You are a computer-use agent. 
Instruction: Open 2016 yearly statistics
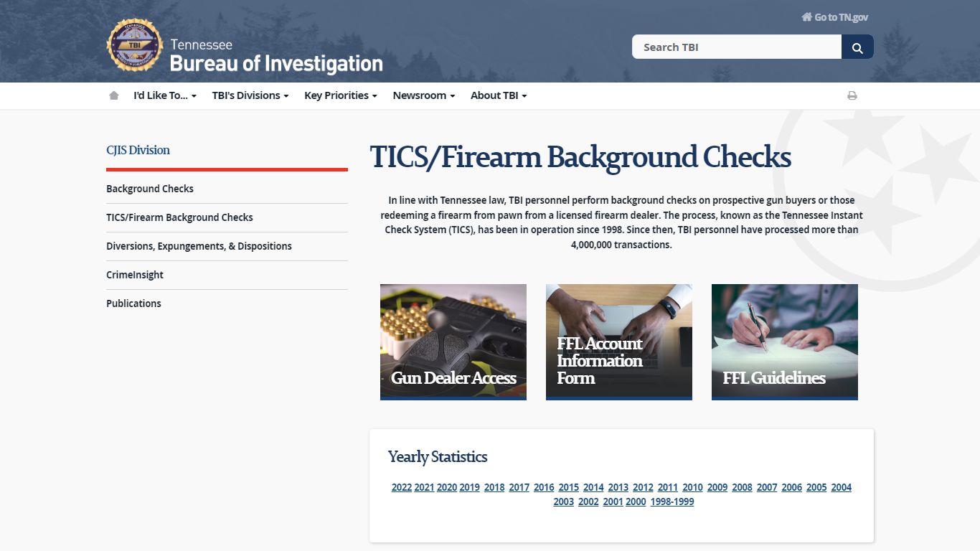coord(544,487)
